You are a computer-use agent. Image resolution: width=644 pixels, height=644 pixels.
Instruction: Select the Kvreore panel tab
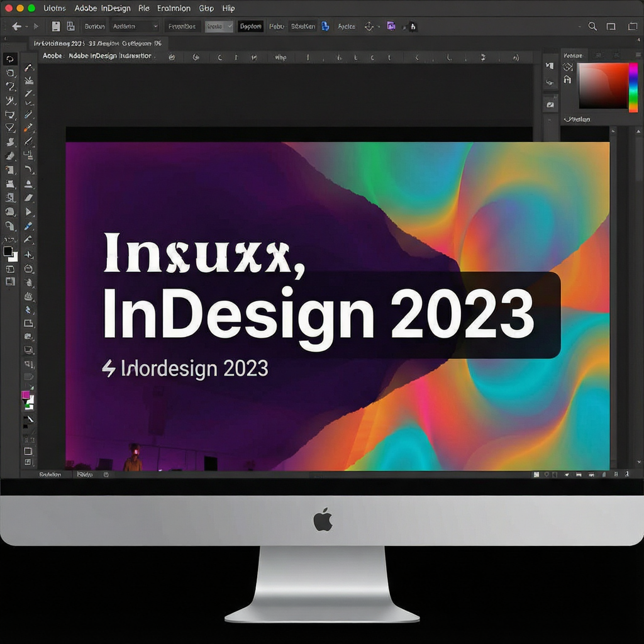click(573, 55)
